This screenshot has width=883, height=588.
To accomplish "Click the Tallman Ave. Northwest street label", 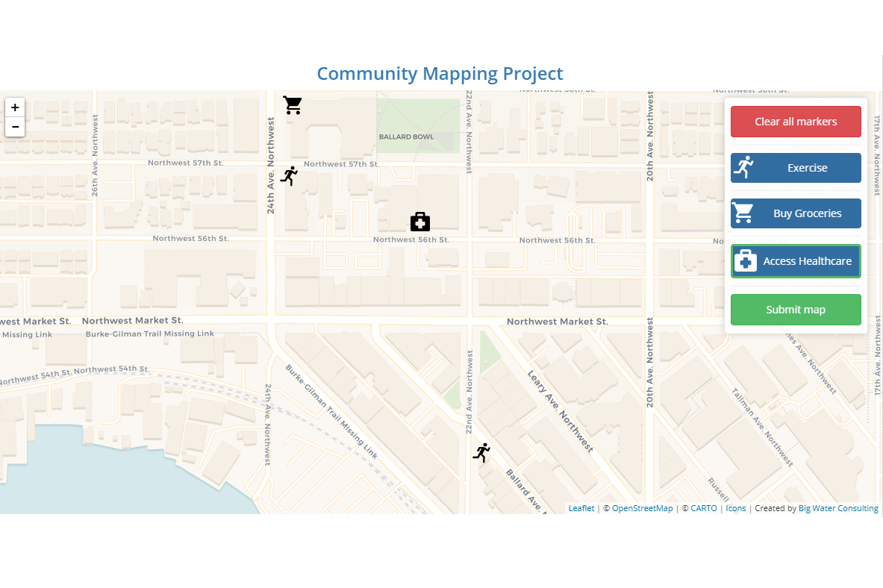I will [x=763, y=428].
